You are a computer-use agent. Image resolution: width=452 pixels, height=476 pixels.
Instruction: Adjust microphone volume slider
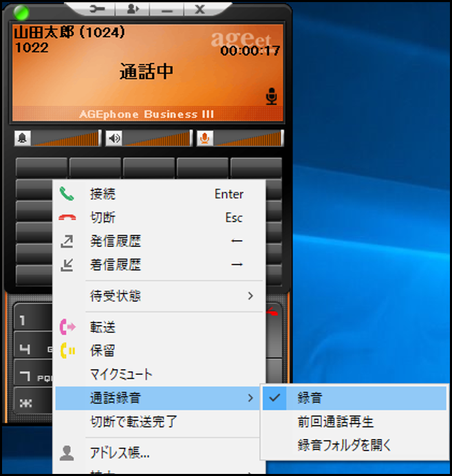pyautogui.click(x=248, y=138)
